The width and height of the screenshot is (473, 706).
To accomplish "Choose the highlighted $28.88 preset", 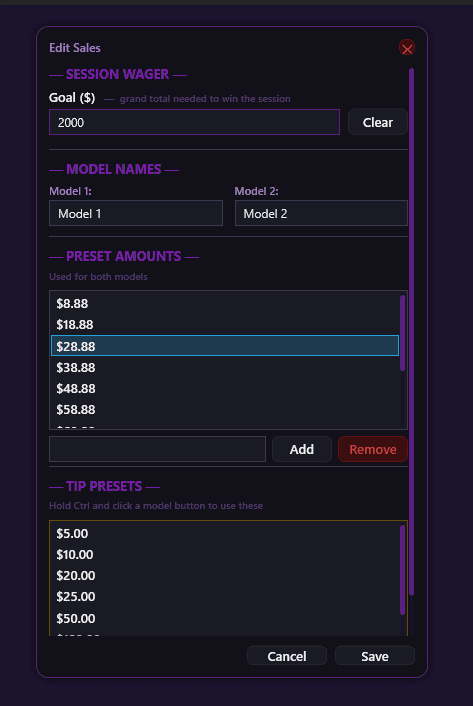I will click(225, 346).
